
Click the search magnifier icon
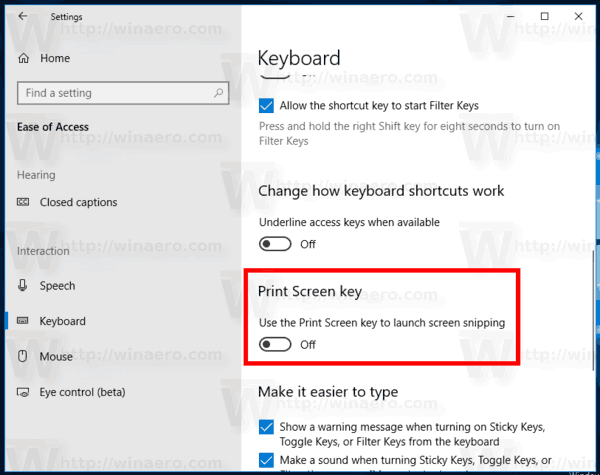tap(218, 93)
